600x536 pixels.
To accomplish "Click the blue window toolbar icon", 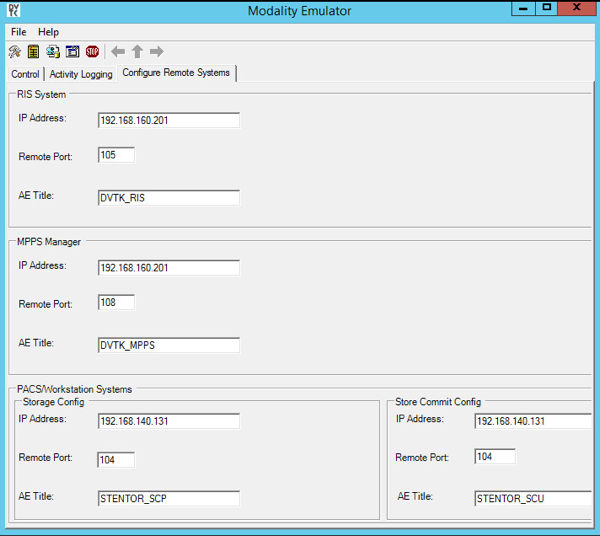I will tap(72, 52).
